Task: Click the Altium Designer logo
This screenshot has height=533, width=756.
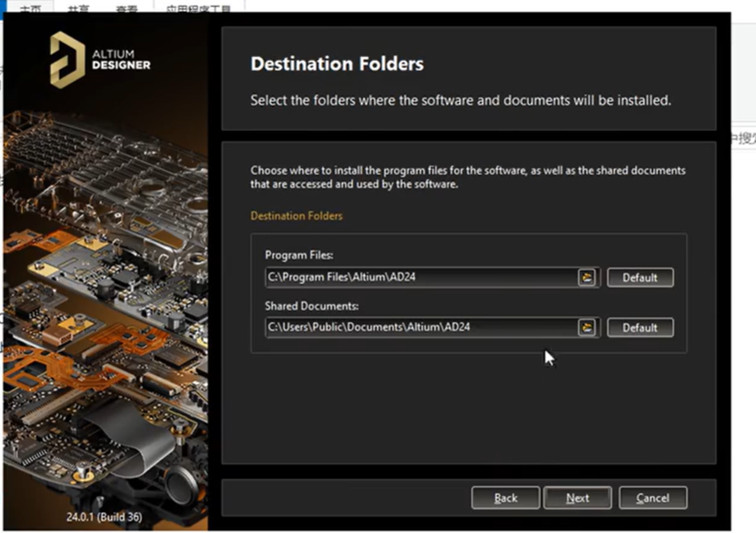Action: [100, 60]
